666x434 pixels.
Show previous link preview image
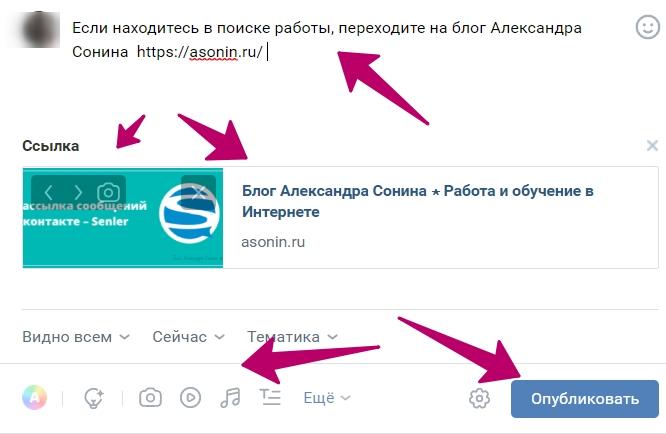(48, 192)
